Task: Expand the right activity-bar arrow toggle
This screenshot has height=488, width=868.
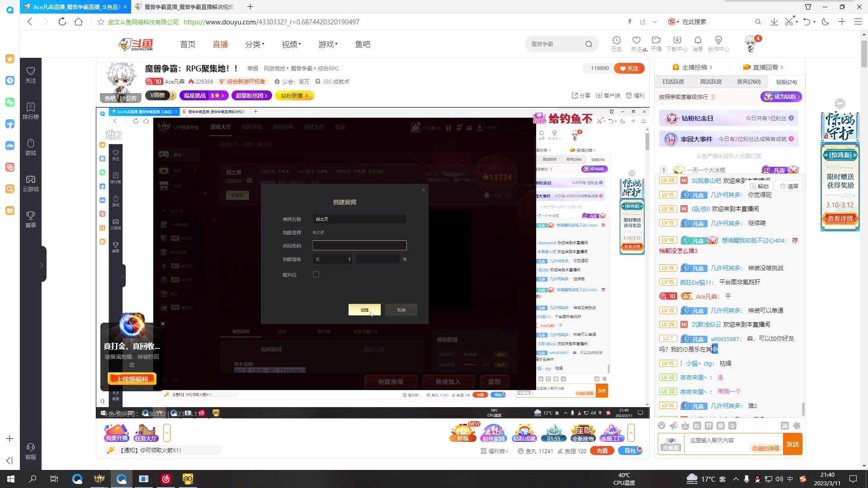Action: coord(631,433)
